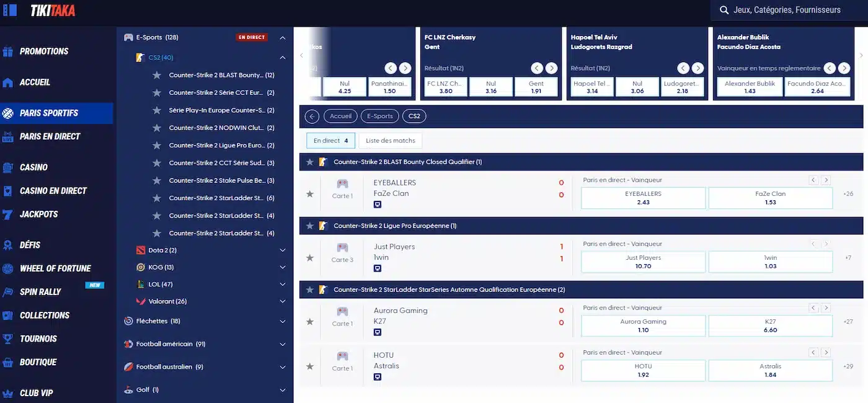Favorite the HOTU vs Astralis match

tap(310, 366)
